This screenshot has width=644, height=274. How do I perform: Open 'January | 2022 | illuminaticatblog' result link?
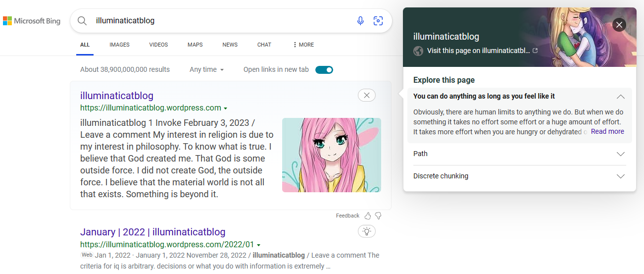[152, 232]
